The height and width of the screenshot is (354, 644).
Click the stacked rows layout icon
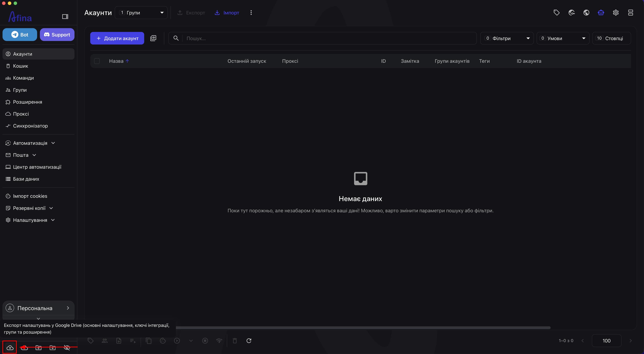pyautogui.click(x=631, y=13)
